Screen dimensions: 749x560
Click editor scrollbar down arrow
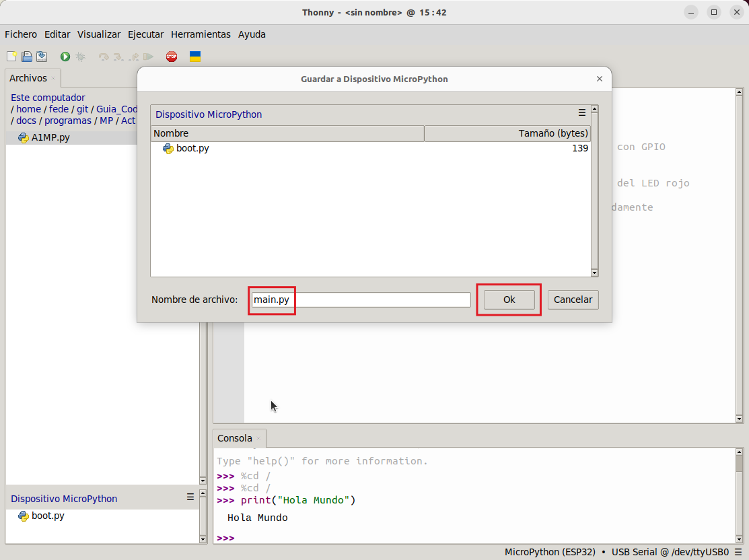click(740, 419)
